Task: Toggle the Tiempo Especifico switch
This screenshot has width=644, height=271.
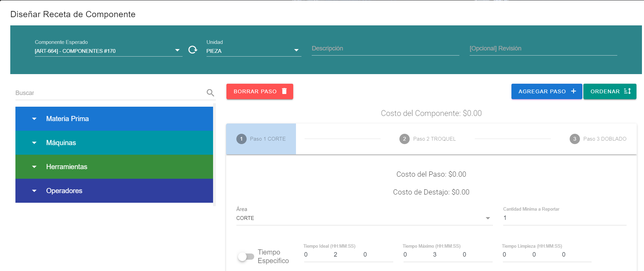Action: [x=246, y=257]
